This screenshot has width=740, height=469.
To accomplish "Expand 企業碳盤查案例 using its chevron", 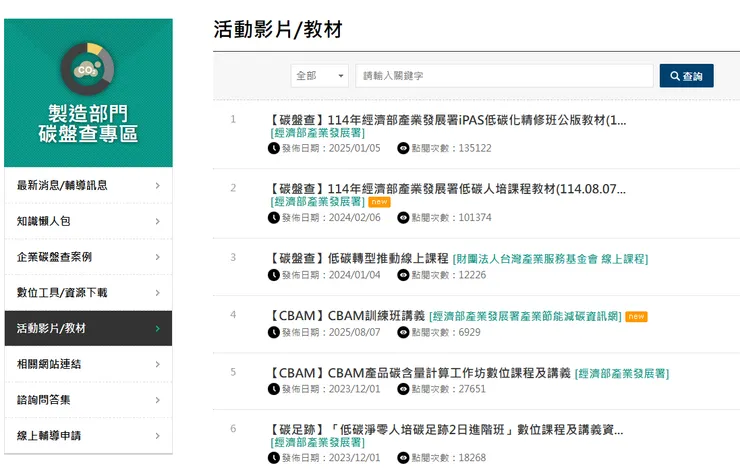I will (x=158, y=257).
